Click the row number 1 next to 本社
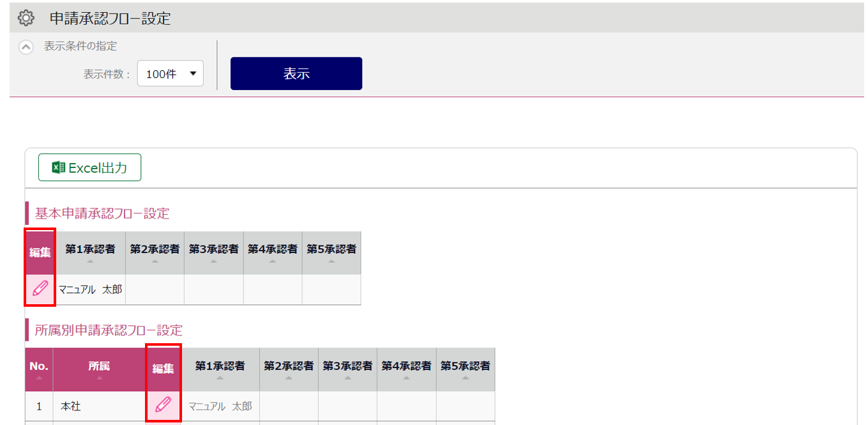868x425 pixels. tap(39, 406)
